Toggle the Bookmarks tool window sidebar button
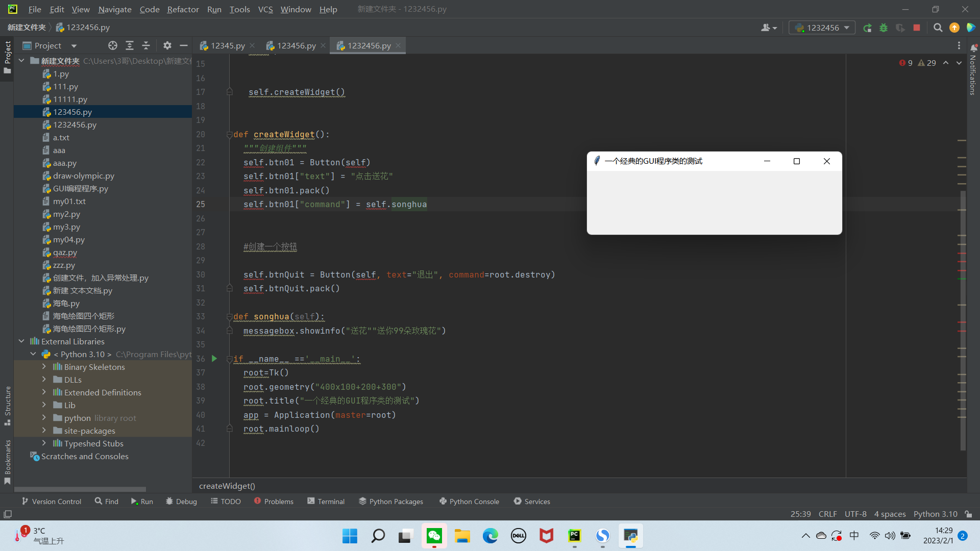 (x=7, y=462)
